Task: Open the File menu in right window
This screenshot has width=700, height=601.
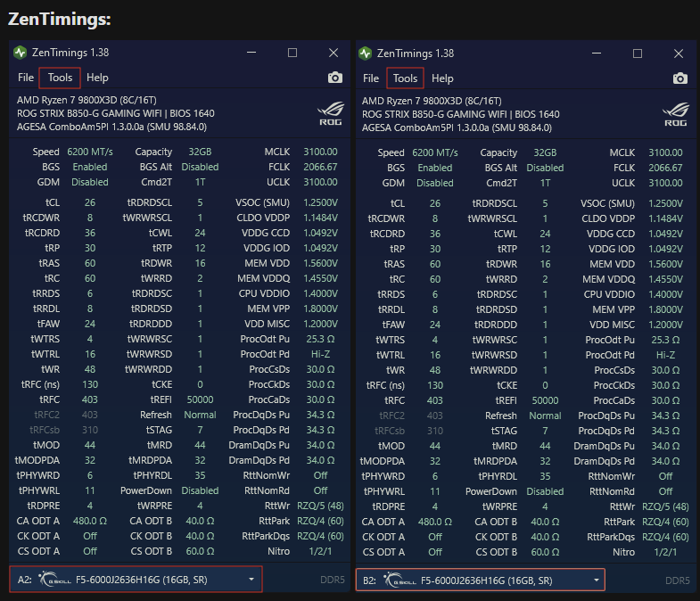Action: (x=371, y=78)
